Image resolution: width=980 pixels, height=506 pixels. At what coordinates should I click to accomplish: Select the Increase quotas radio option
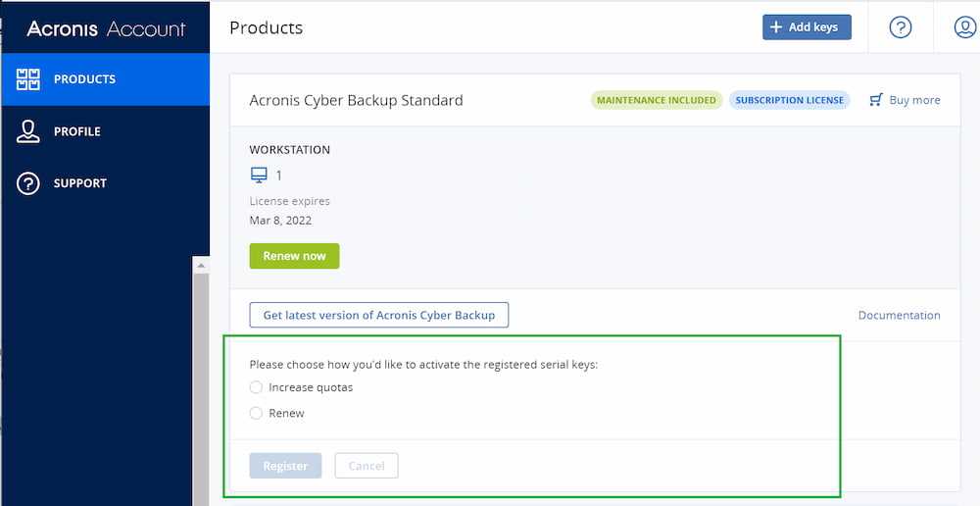pyautogui.click(x=257, y=387)
